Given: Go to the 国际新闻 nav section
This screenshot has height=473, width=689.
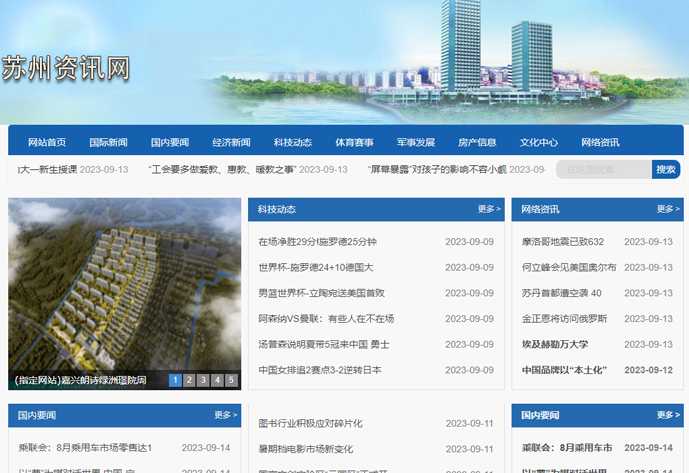Looking at the screenshot, I should click(108, 142).
